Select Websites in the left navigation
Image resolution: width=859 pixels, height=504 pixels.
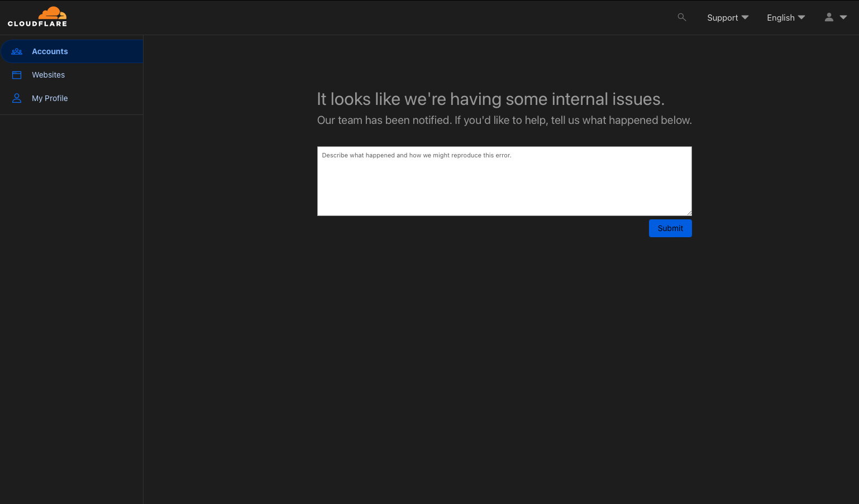(48, 75)
